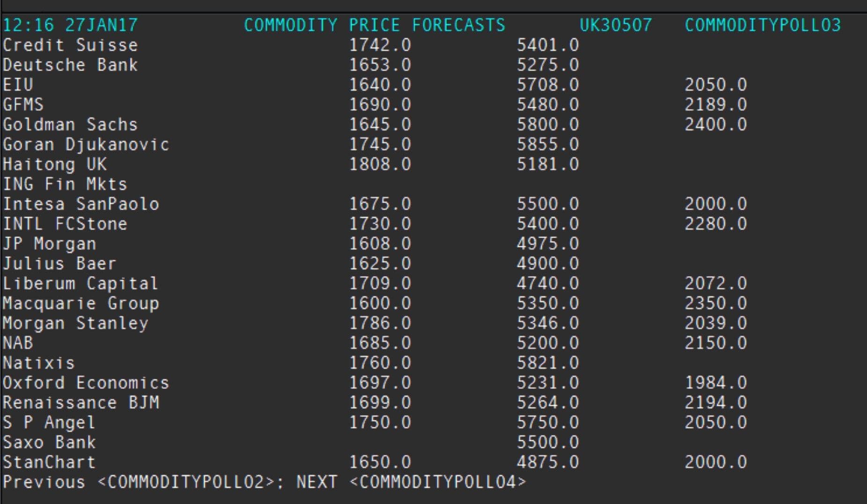Select INTL FCStone value 2280.0
This screenshot has height=504, width=867.
(715, 224)
